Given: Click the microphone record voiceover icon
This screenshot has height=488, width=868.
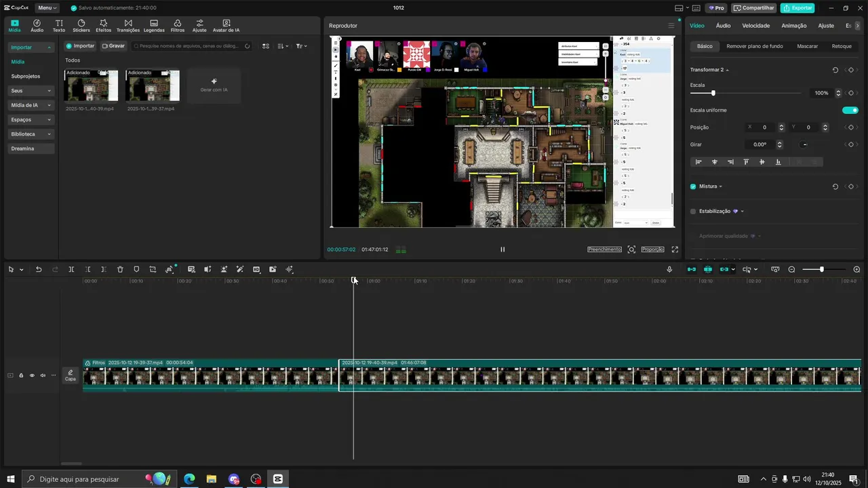Looking at the screenshot, I should (669, 269).
